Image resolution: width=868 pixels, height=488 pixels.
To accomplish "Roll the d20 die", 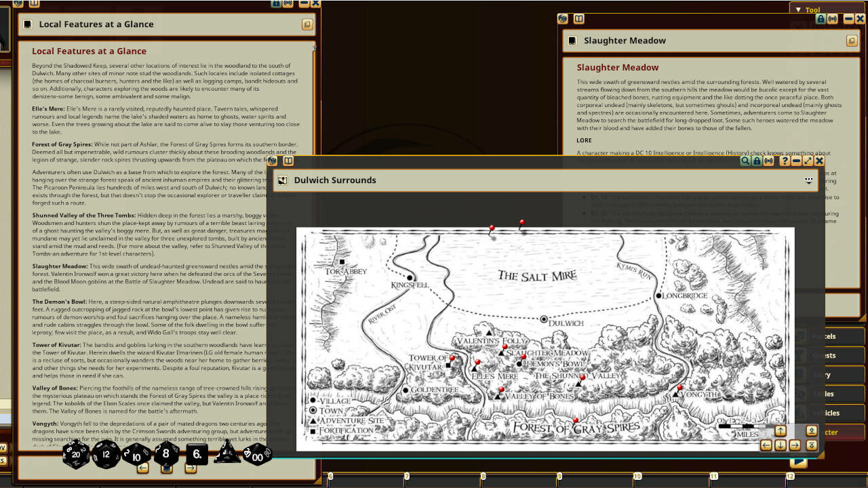I will pyautogui.click(x=76, y=455).
